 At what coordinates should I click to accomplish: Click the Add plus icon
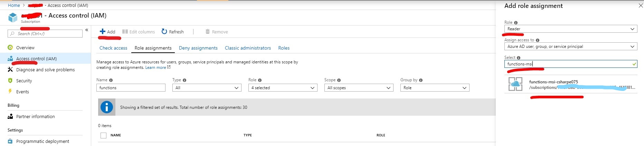click(x=102, y=32)
